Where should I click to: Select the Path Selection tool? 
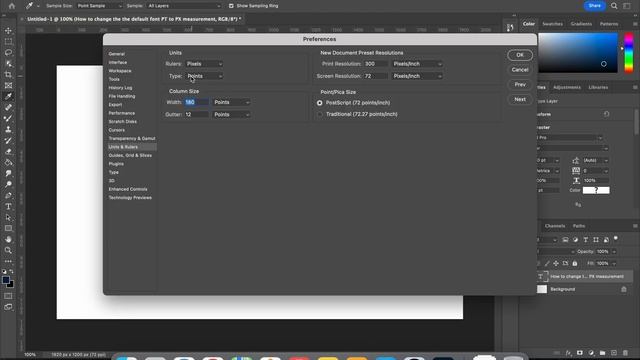[8, 218]
